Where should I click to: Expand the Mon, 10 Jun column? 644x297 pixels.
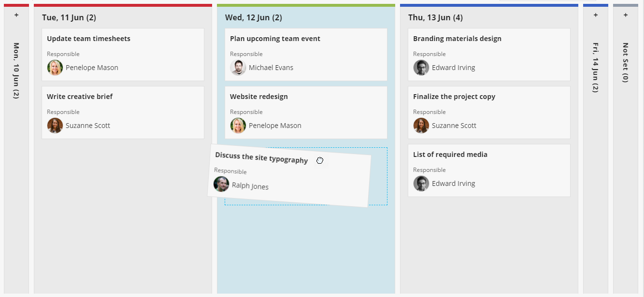(16, 15)
